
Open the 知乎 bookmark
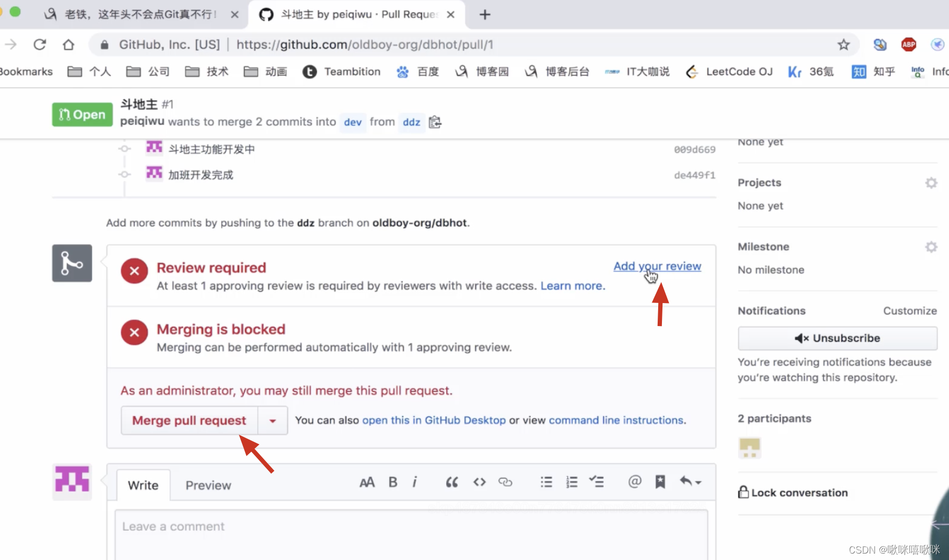(873, 72)
